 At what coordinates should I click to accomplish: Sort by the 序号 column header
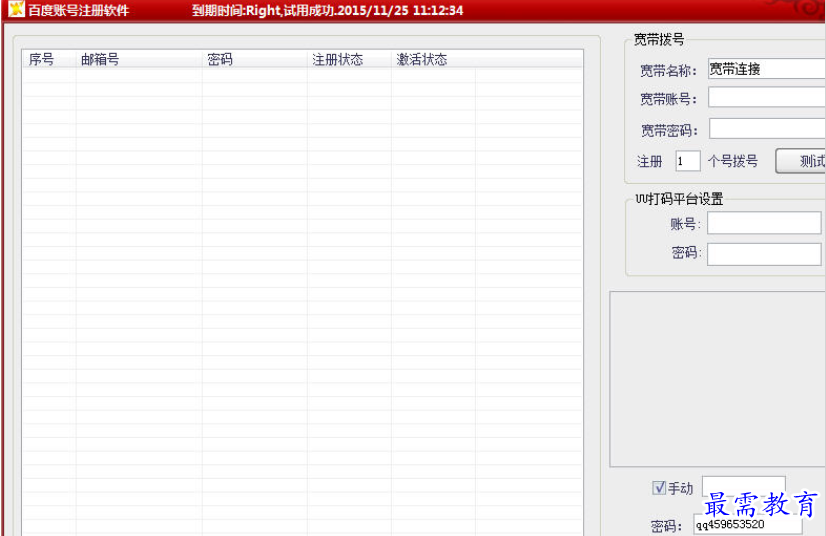[x=48, y=60]
